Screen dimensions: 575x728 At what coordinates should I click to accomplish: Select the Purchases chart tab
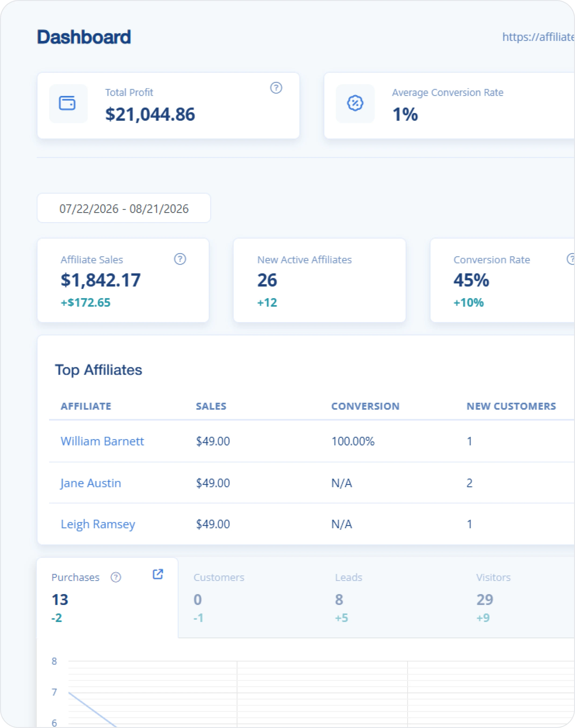107,597
